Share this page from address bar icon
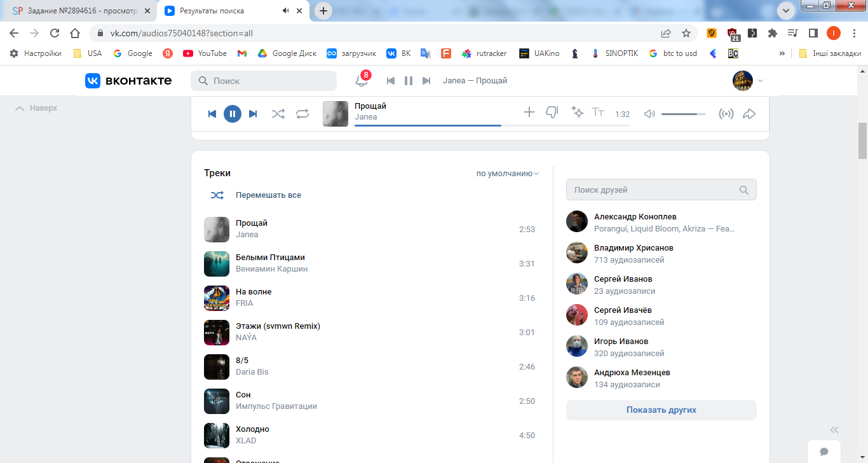 (666, 33)
